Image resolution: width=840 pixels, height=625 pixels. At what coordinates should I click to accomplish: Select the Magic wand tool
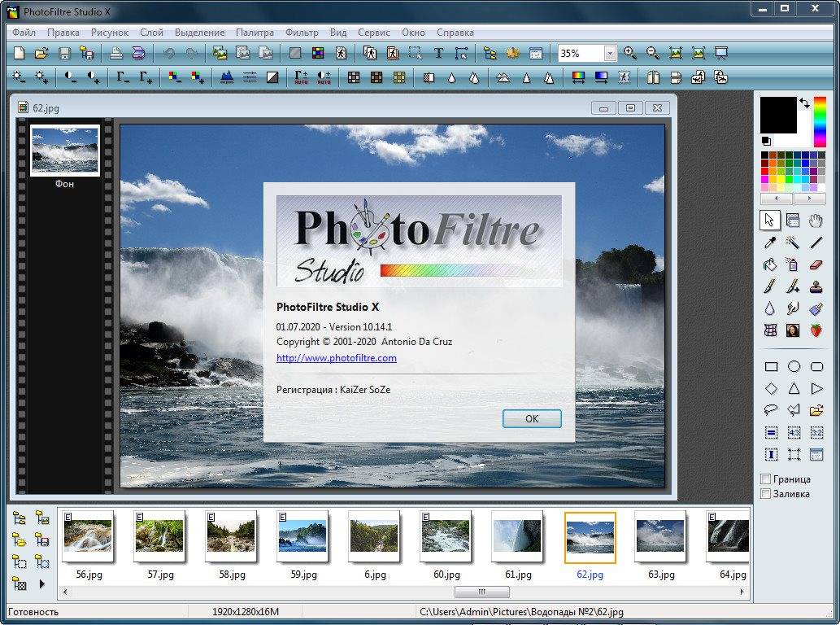coord(793,243)
